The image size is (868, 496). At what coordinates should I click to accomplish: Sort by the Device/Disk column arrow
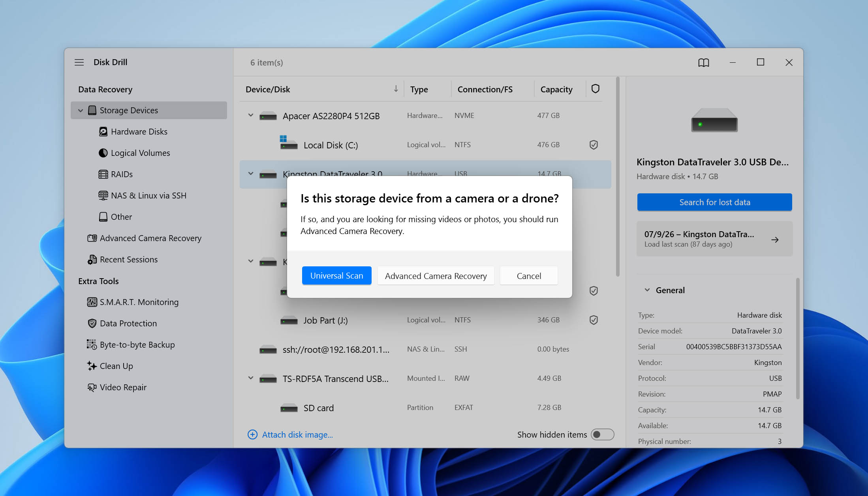tap(396, 89)
